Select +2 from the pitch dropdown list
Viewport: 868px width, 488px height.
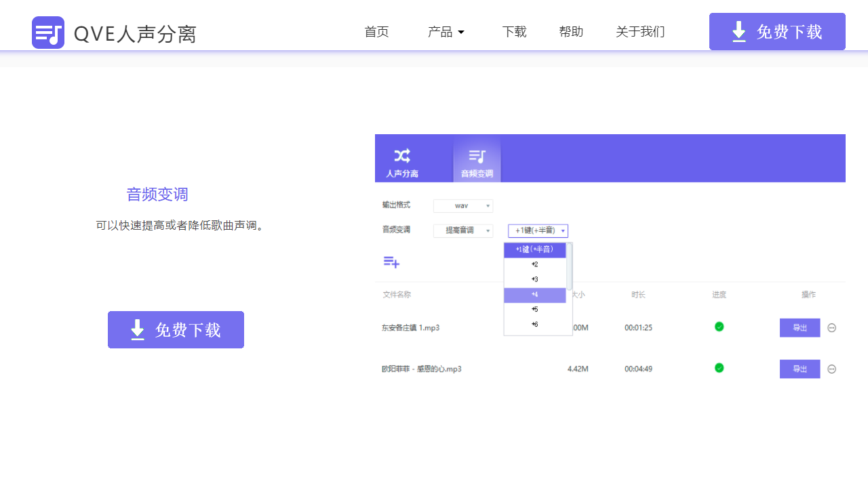tap(535, 264)
